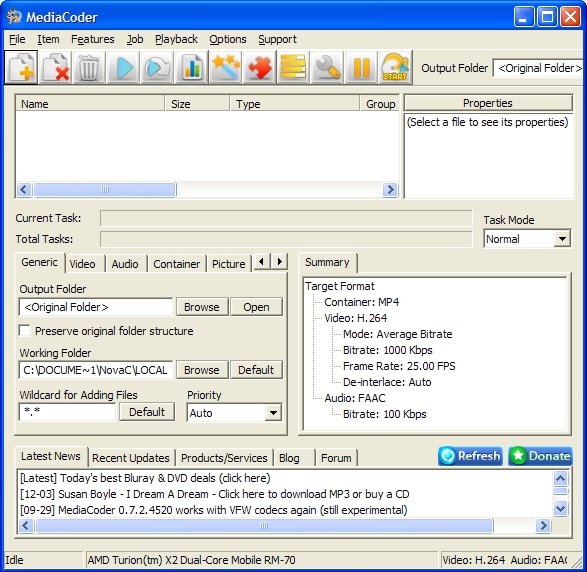
Task: Click the Bluray & DVD deals news item
Action: 145,478
